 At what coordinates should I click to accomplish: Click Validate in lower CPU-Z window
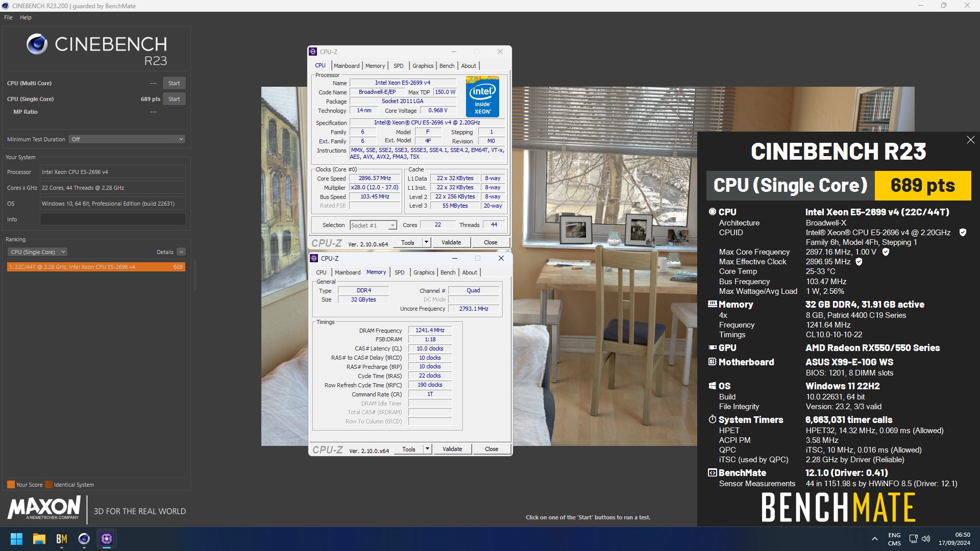click(x=452, y=449)
